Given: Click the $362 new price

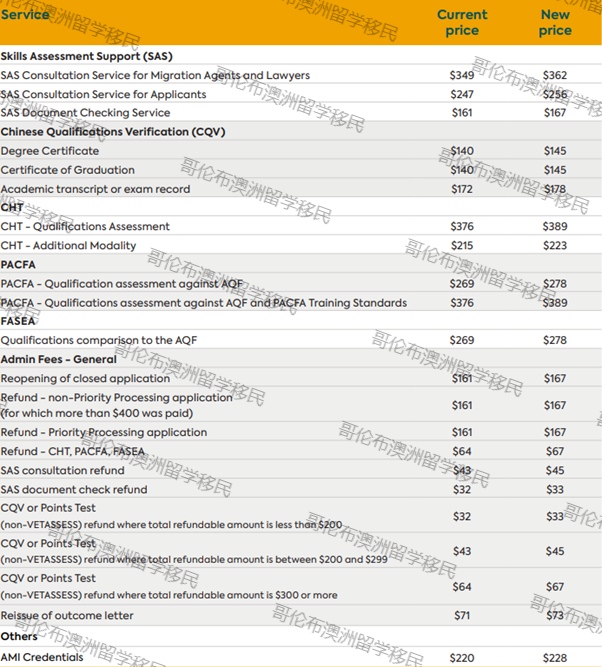Looking at the screenshot, I should coord(555,75).
